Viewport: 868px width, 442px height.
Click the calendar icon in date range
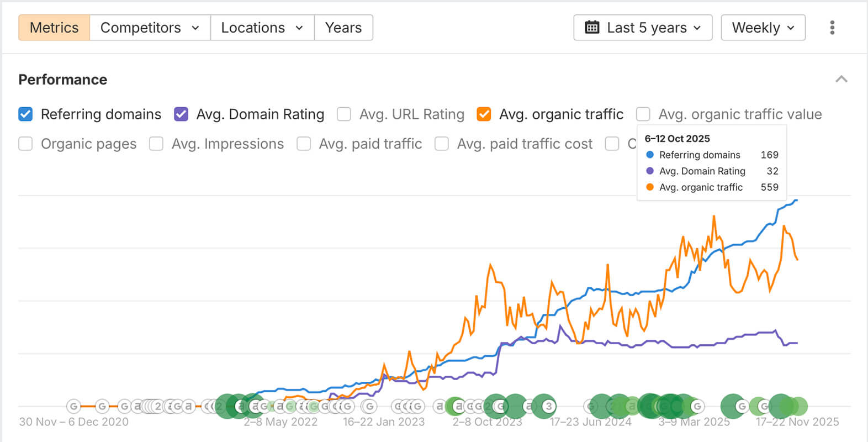(x=592, y=28)
